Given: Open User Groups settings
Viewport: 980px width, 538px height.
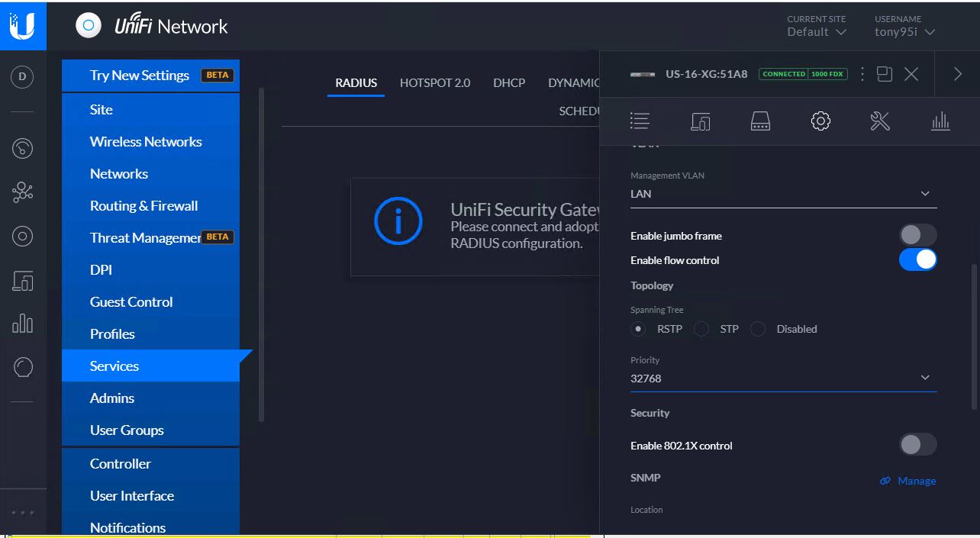Looking at the screenshot, I should click(151, 430).
